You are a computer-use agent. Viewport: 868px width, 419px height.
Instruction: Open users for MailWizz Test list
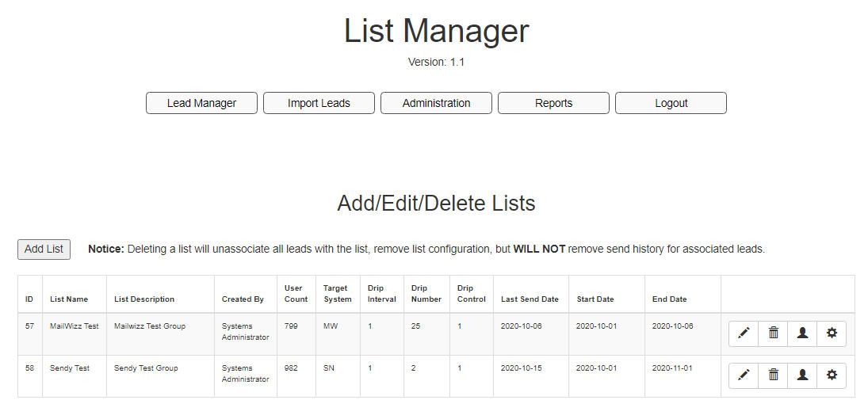[x=802, y=333]
